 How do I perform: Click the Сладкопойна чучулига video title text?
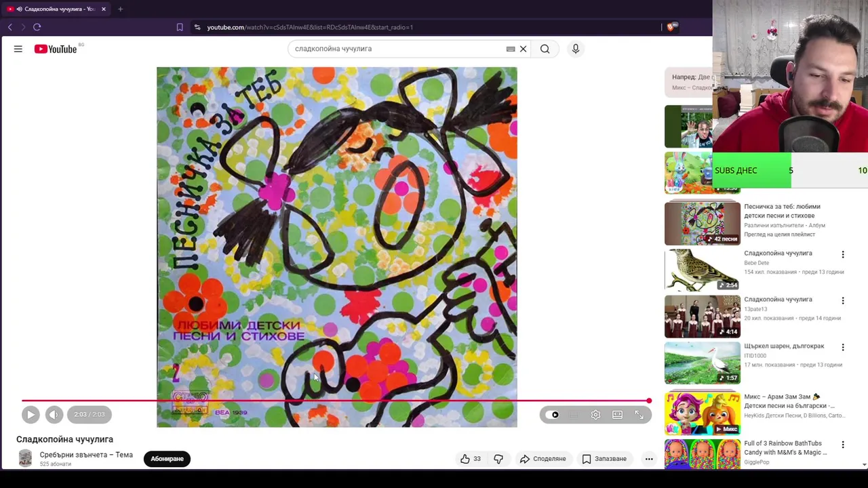click(x=64, y=439)
